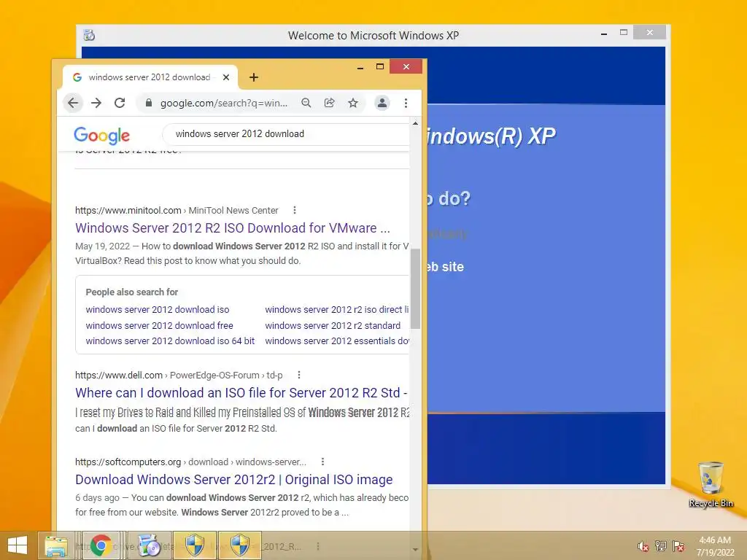The width and height of the screenshot is (747, 560).
Task: Click https://softcomputers.org breadcrumb text
Action: point(128,462)
